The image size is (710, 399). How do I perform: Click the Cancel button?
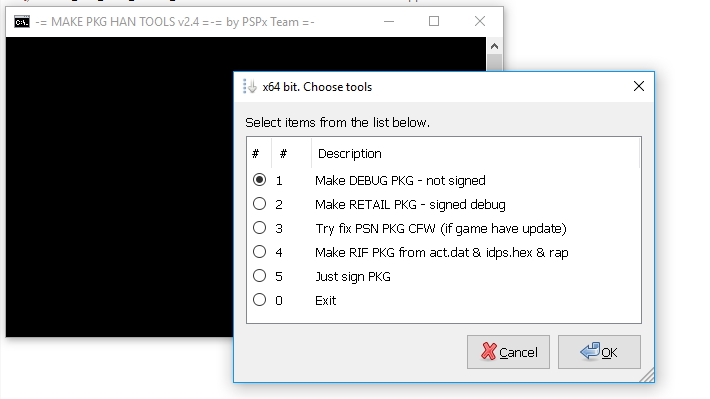tap(508, 352)
